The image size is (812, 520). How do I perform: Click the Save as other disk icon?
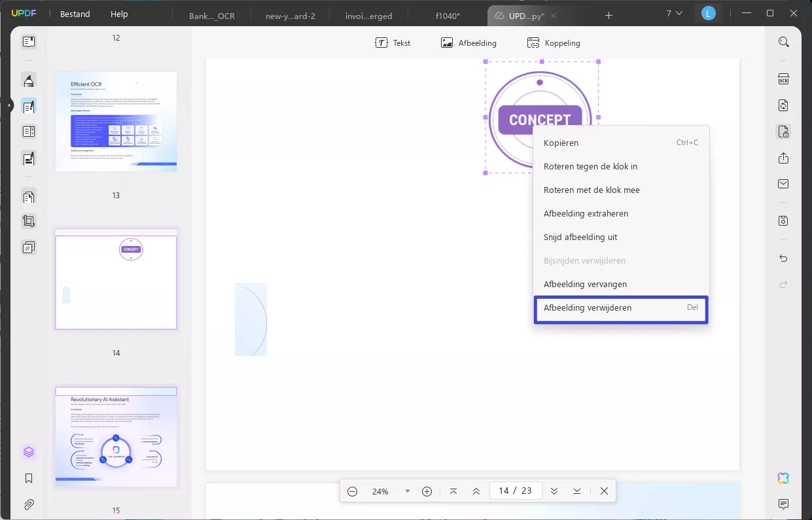(x=783, y=221)
